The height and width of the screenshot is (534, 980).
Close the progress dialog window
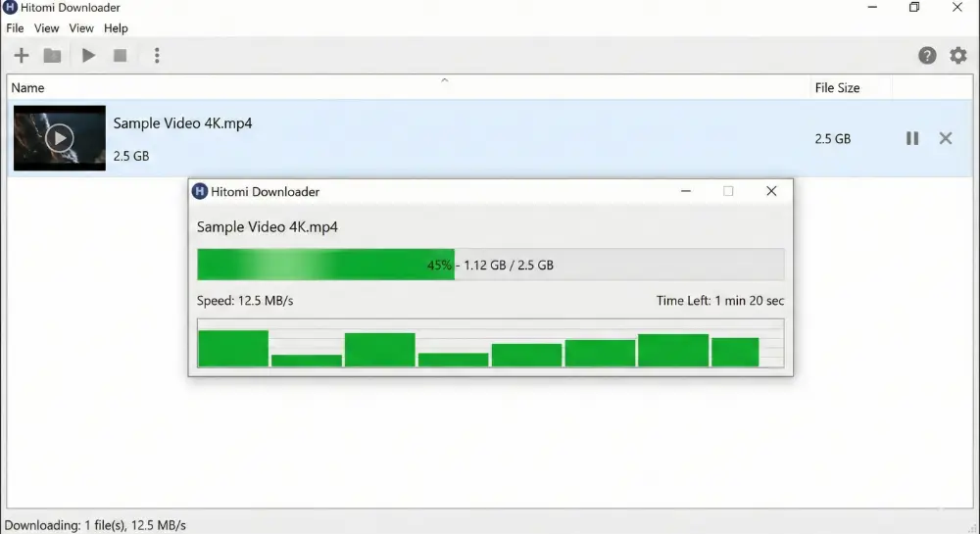771,191
